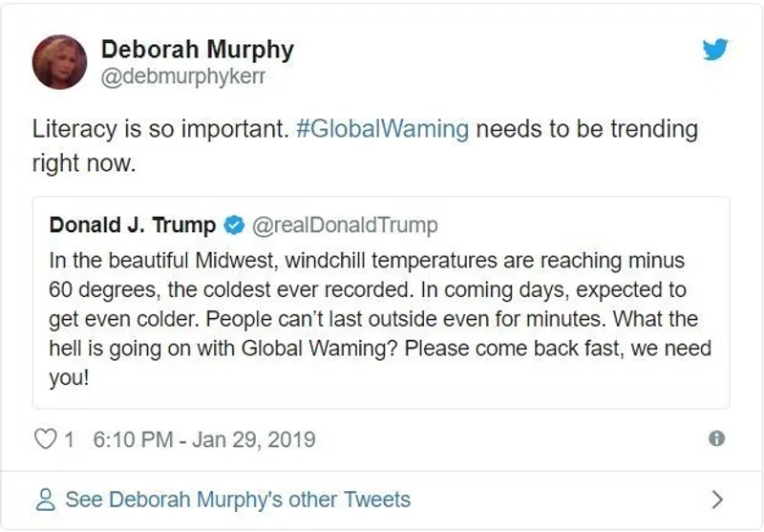
Task: Click the like count number 1
Action: tap(69, 439)
